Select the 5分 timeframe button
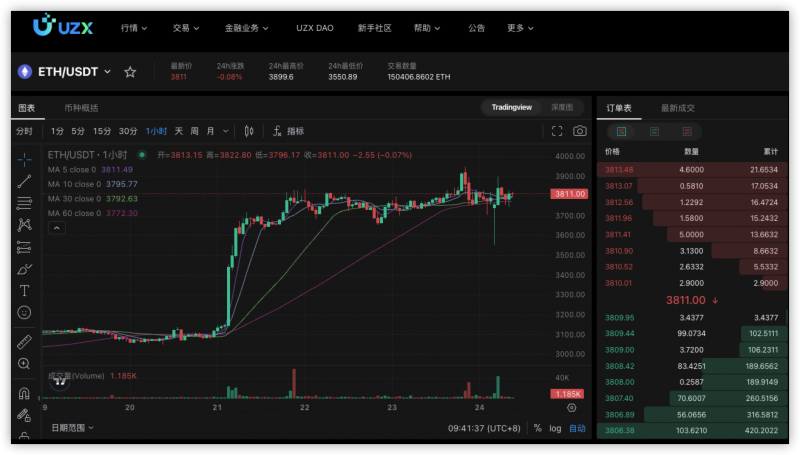 tap(78, 131)
